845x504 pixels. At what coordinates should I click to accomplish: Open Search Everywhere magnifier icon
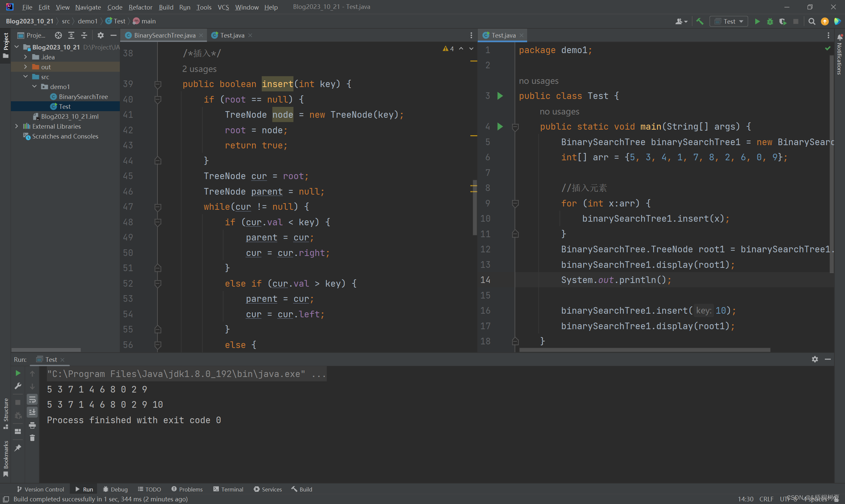coord(812,21)
